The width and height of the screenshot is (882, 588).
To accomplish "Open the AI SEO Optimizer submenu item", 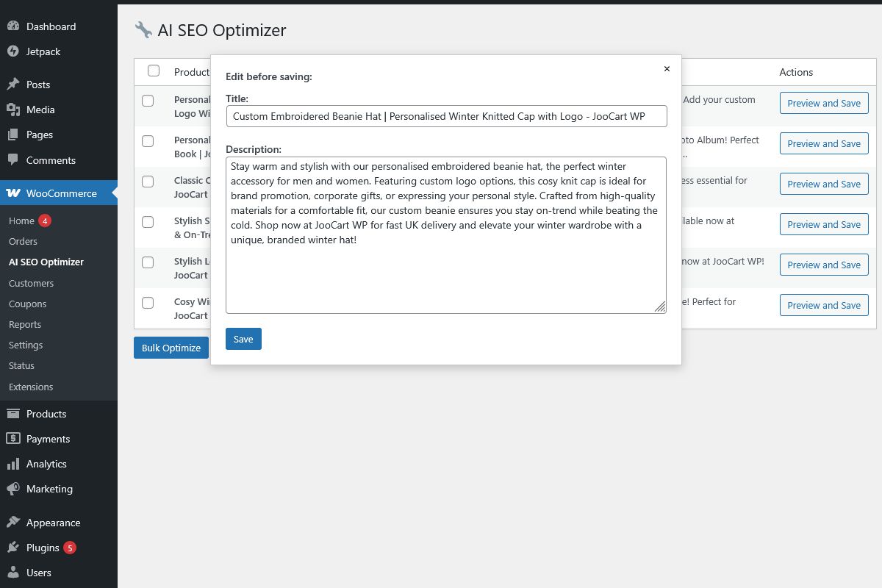I will coord(46,262).
